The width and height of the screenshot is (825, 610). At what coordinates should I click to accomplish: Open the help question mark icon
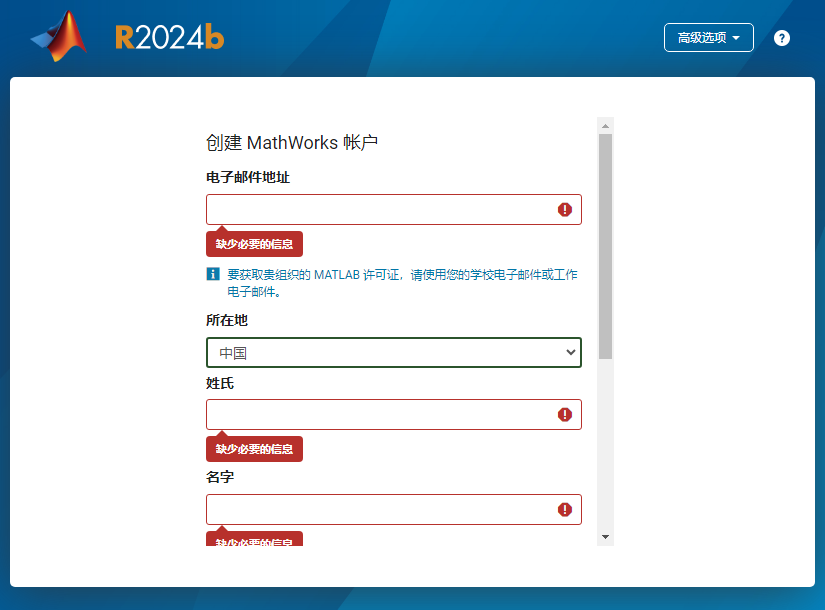click(x=781, y=38)
